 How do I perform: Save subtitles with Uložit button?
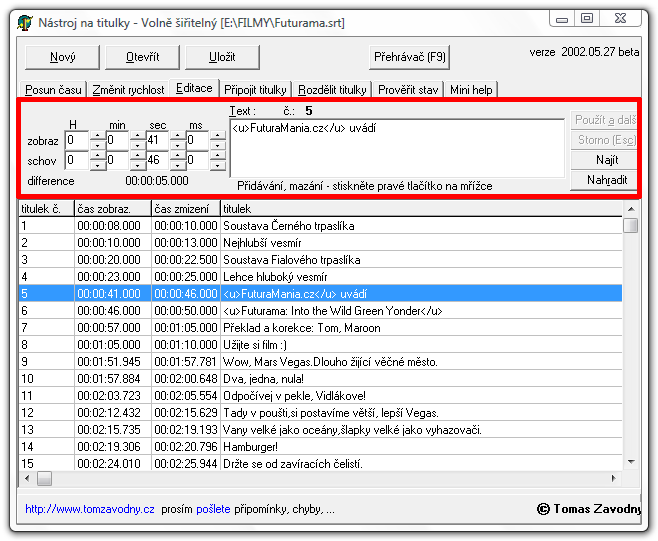(222, 57)
